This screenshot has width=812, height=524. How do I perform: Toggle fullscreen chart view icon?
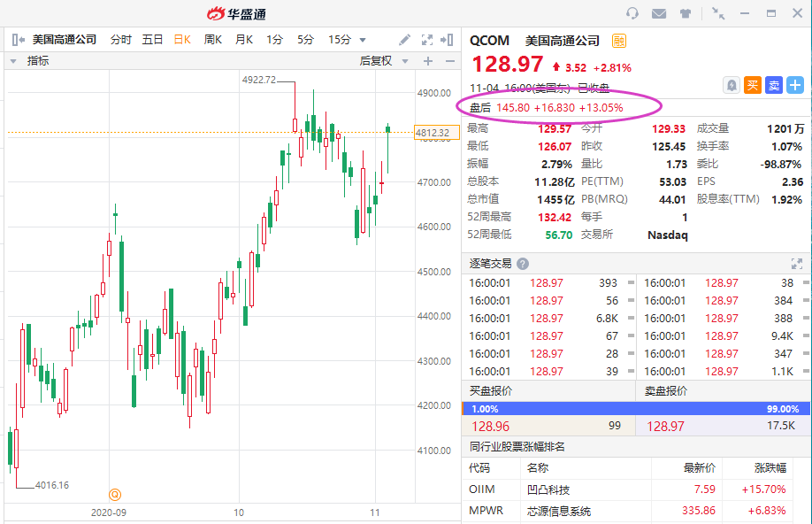click(426, 40)
